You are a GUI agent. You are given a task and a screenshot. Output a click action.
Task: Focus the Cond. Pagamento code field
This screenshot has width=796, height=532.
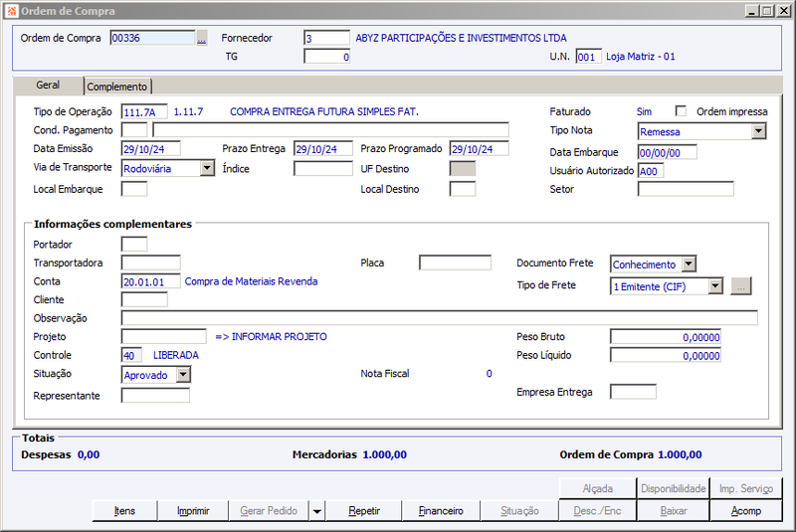(x=134, y=130)
